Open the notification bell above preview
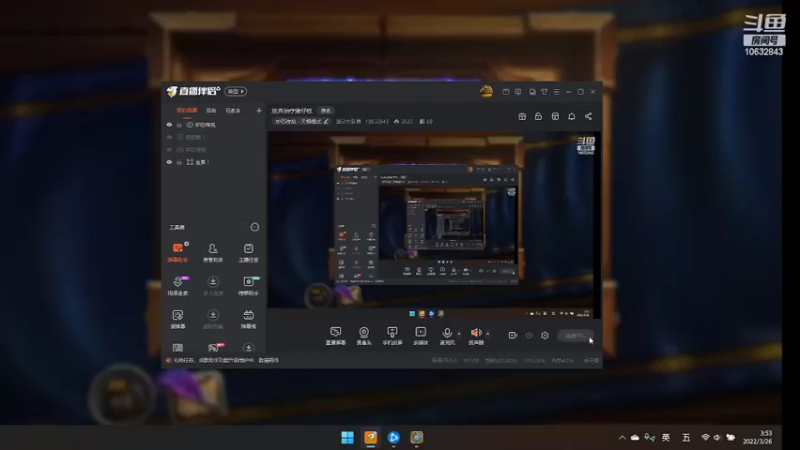800x450 pixels. [571, 116]
